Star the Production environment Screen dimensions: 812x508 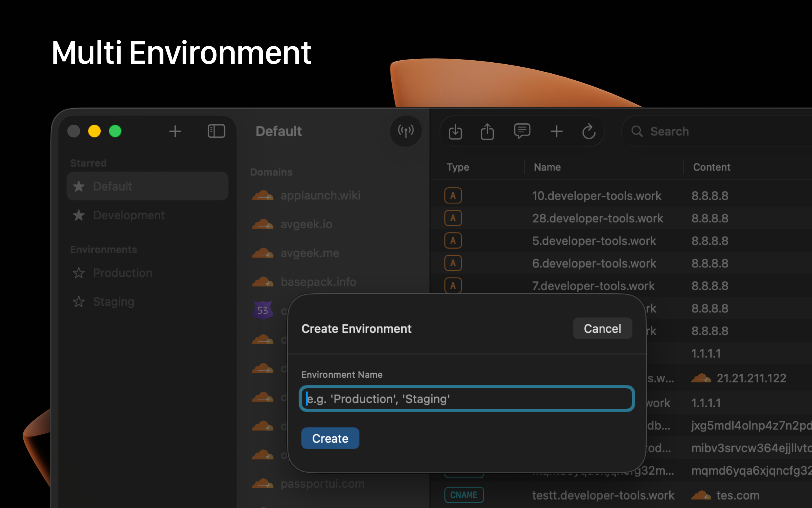coord(79,273)
